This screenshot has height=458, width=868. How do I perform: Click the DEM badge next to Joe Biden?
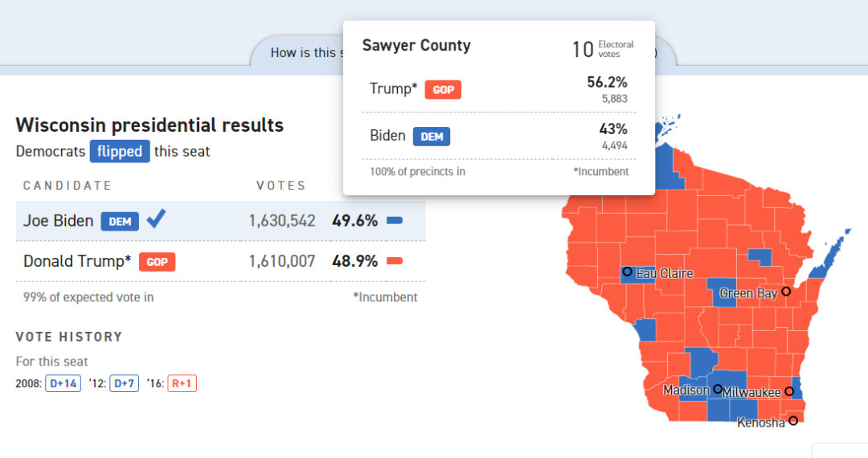point(120,221)
